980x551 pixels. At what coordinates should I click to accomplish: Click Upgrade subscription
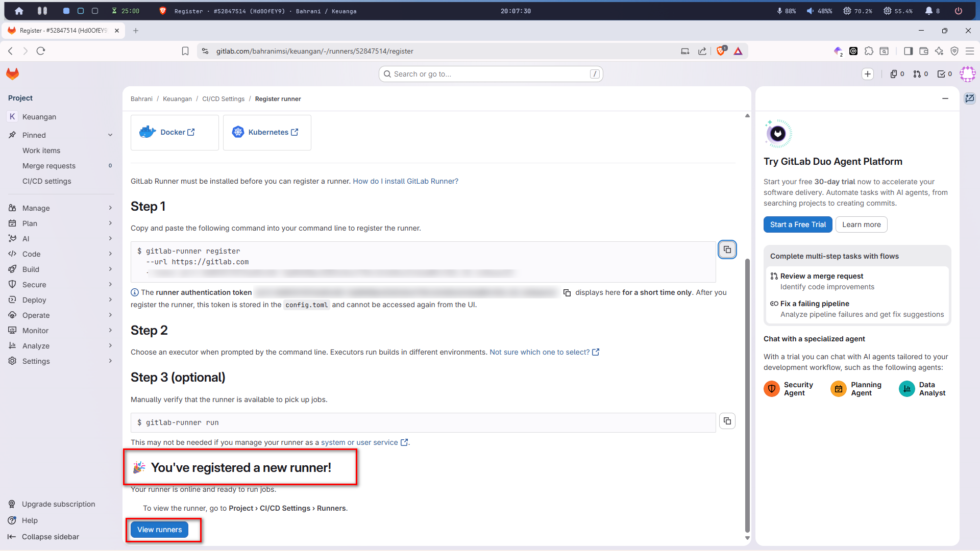pyautogui.click(x=52, y=504)
